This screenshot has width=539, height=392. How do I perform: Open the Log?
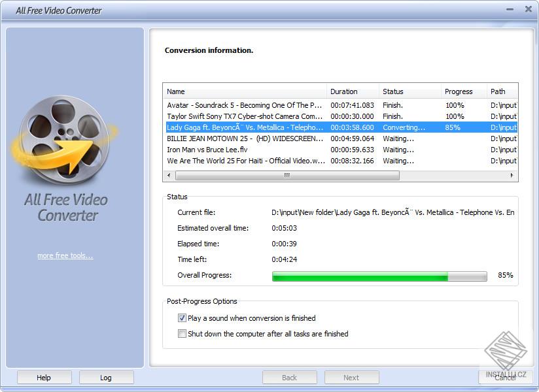(106, 377)
